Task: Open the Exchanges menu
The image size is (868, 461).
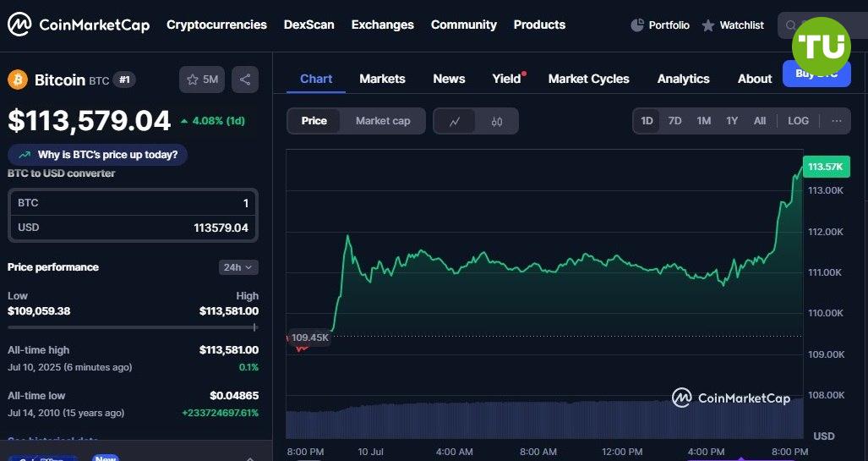Action: tap(383, 25)
